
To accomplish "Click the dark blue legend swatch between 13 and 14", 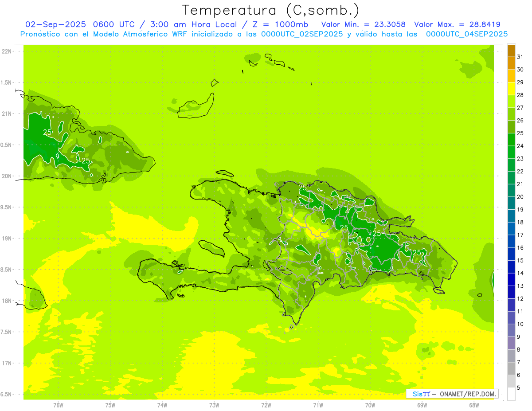I will pyautogui.click(x=511, y=279).
